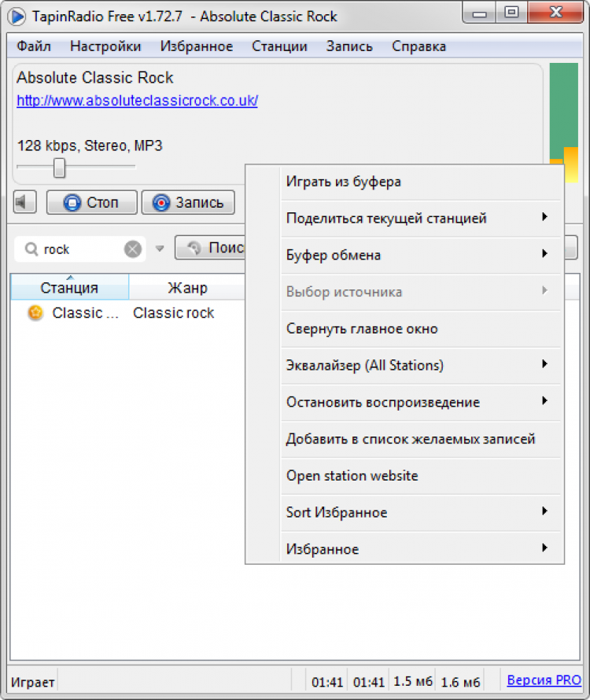Open the Файл menu

[34, 46]
